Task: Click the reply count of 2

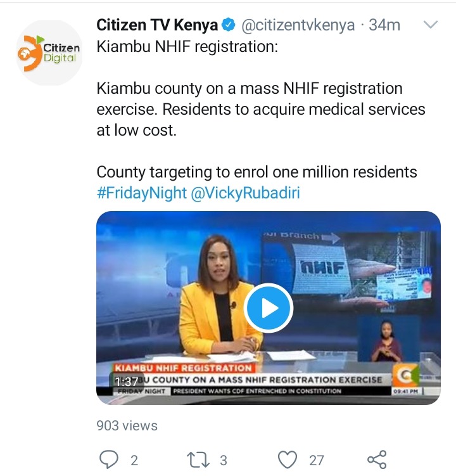Action: click(134, 461)
